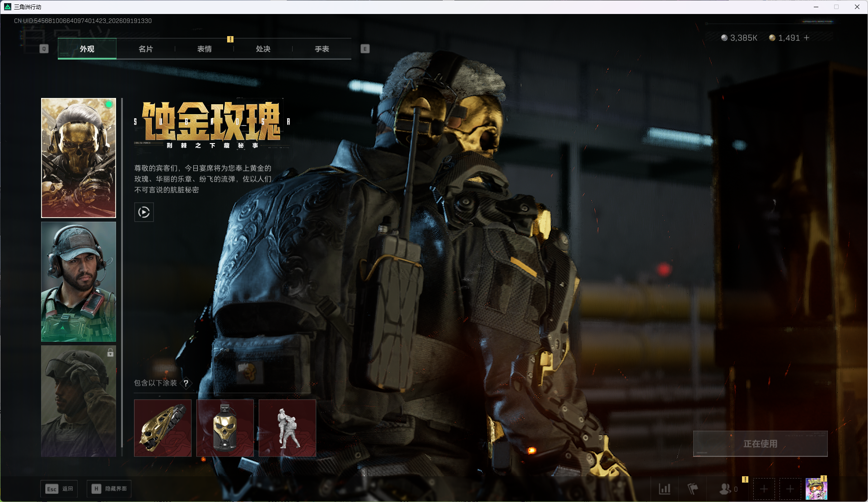Click the 蚀金玫瑰 skin title
Screen dimensions: 868x502
coord(211,121)
